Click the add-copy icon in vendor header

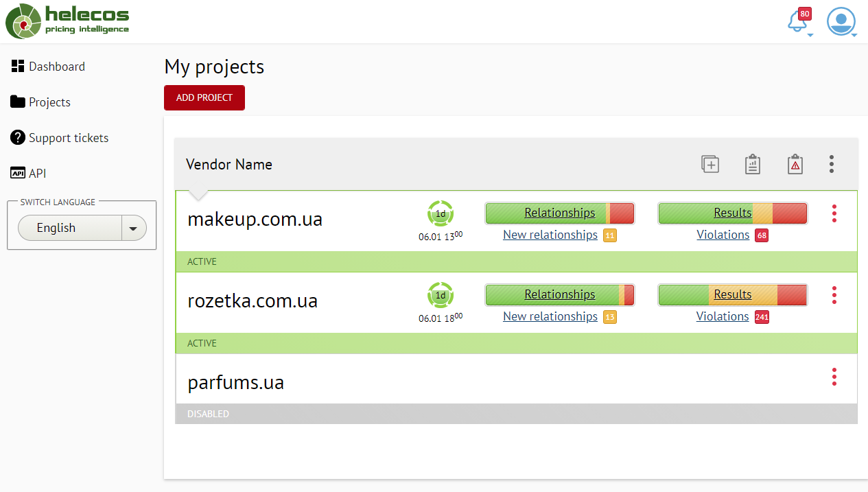click(710, 164)
